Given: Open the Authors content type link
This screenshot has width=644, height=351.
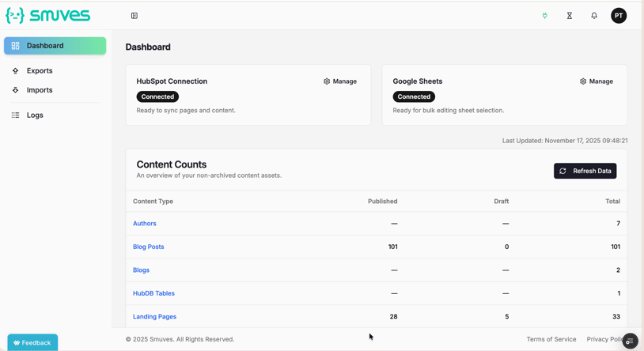Looking at the screenshot, I should click(145, 224).
